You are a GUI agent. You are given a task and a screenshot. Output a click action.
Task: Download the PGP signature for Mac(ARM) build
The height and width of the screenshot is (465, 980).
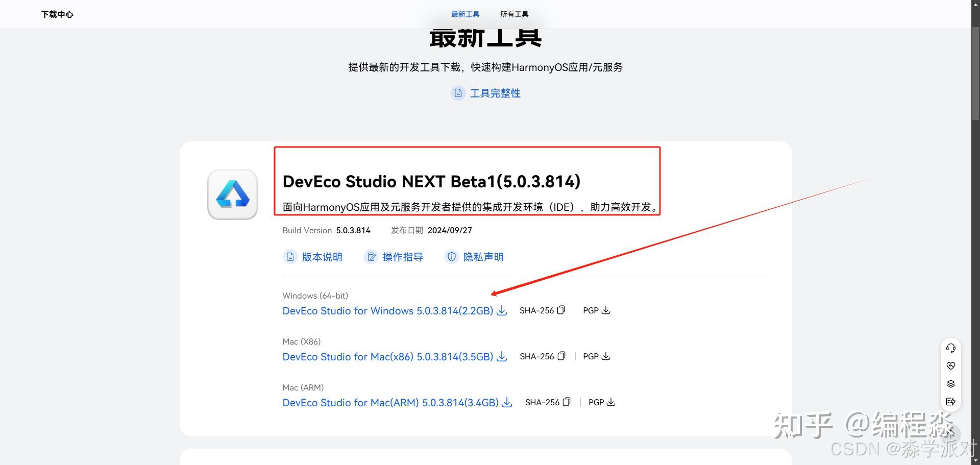[x=611, y=402]
